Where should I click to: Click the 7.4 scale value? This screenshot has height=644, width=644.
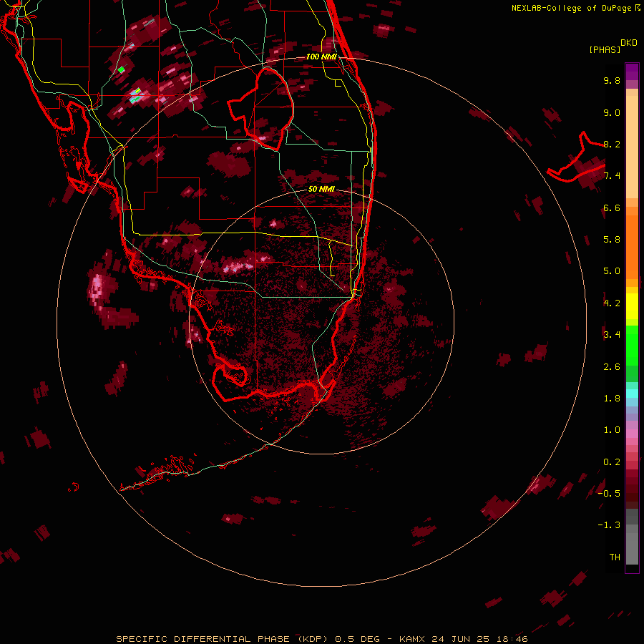pyautogui.click(x=612, y=176)
